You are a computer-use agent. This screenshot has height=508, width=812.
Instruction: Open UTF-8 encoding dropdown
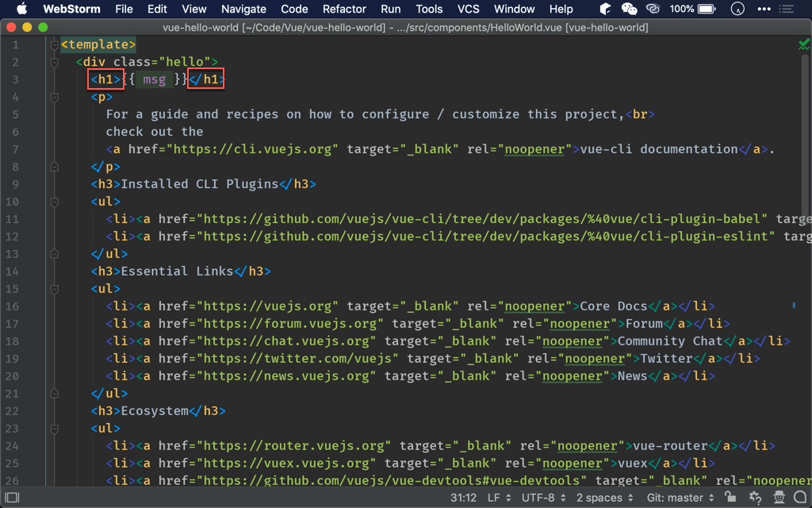(x=544, y=498)
